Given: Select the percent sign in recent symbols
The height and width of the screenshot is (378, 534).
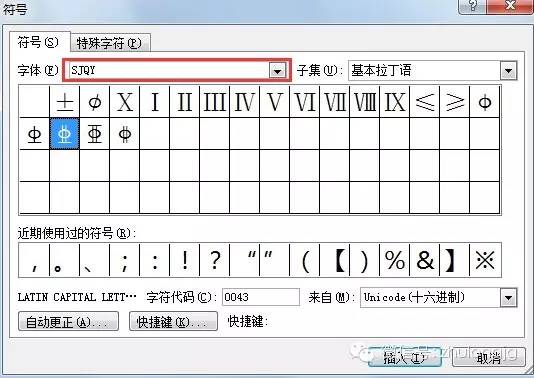Looking at the screenshot, I should tap(395, 260).
